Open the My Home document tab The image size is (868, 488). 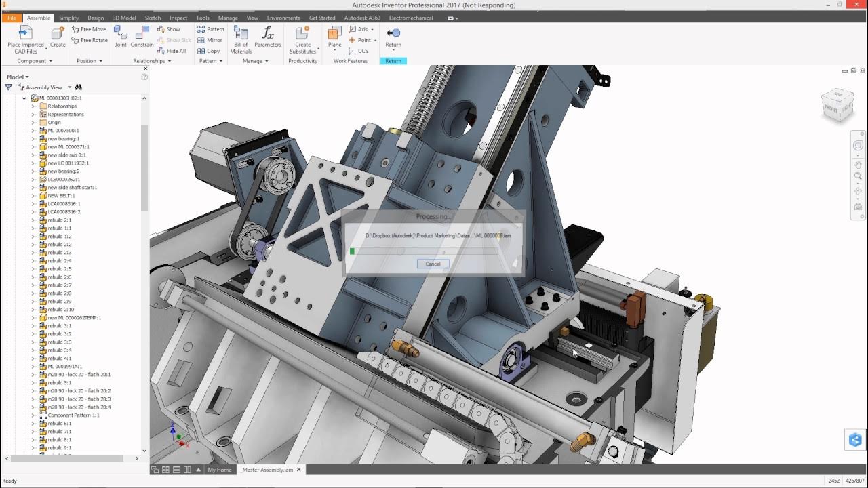tap(220, 470)
